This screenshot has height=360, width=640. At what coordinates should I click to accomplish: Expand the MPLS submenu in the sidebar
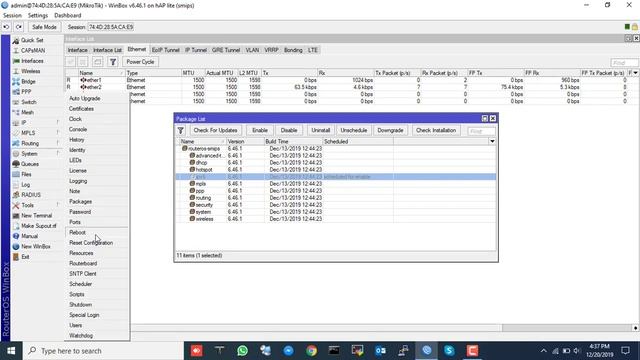tap(37, 133)
